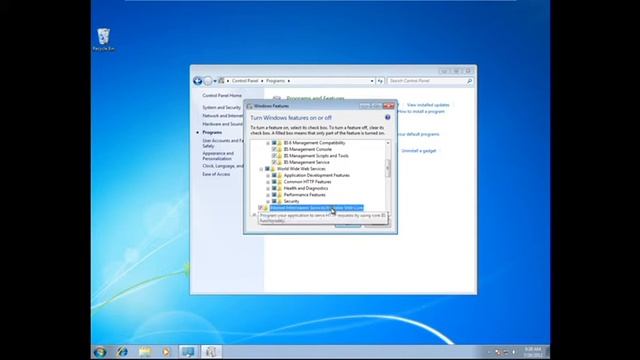Screen dimensions: 640x360
Task: Click the Start button on the taskbar
Action: (100, 352)
